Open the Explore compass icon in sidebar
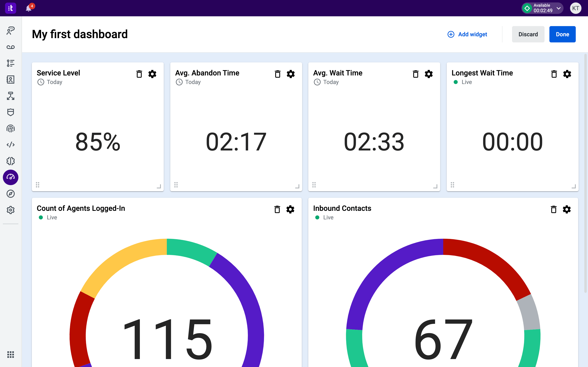Viewport: 588px width, 367px height. point(10,194)
